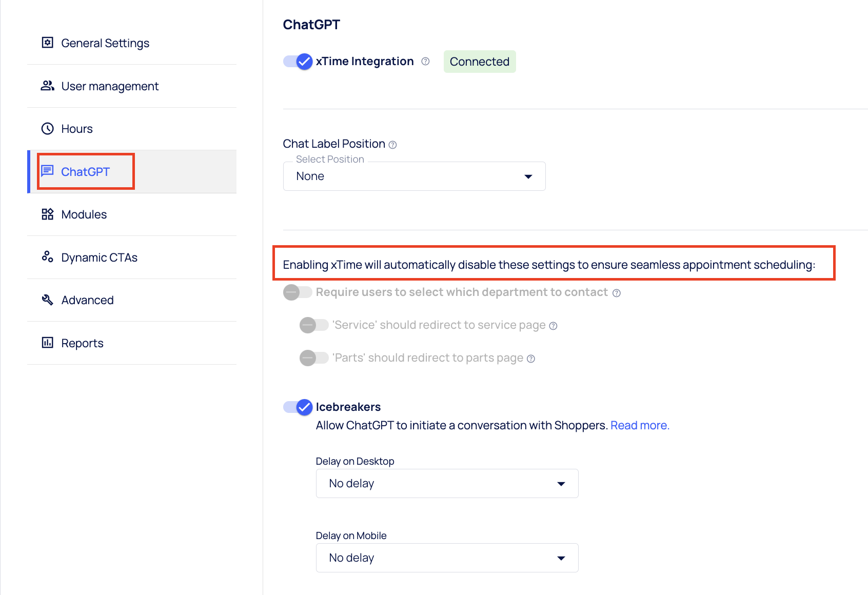The image size is (868, 595).
Task: Click the User management people icon
Action: click(48, 86)
